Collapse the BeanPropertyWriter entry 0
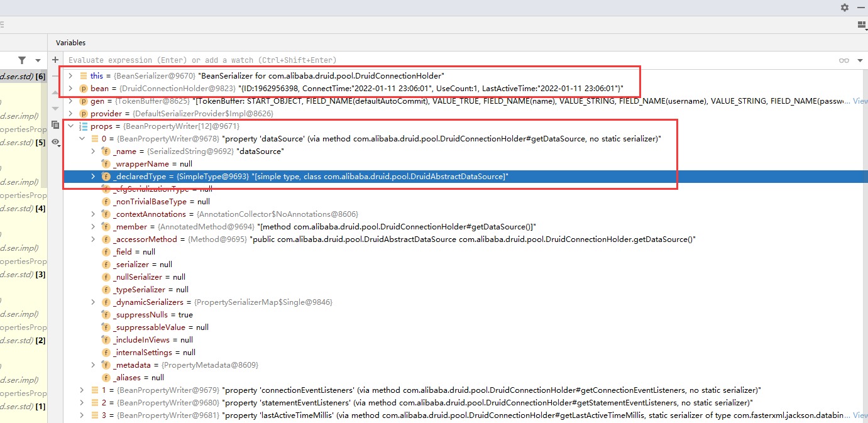868x423 pixels. 82,138
